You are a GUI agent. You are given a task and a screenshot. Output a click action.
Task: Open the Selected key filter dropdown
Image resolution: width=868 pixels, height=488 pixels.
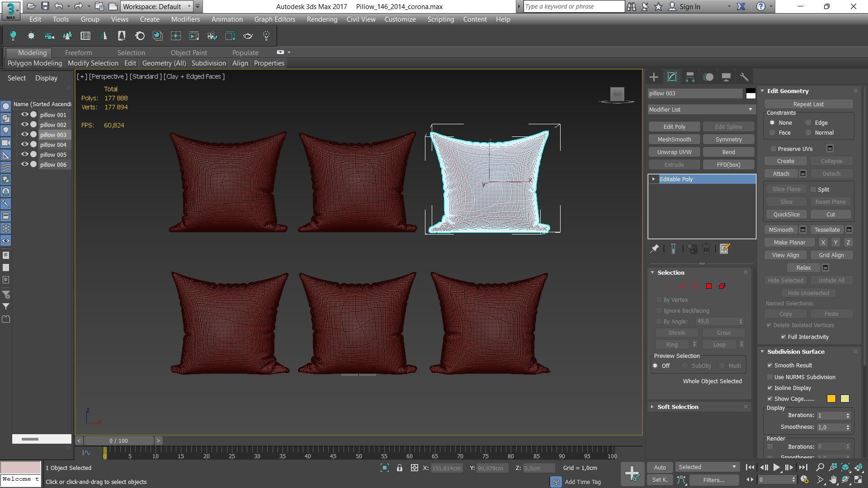click(708, 467)
